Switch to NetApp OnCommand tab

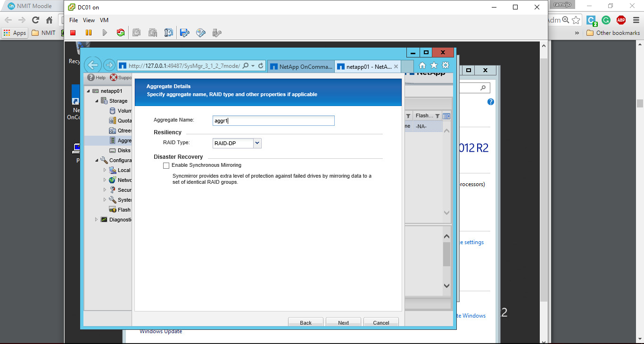coord(301,66)
